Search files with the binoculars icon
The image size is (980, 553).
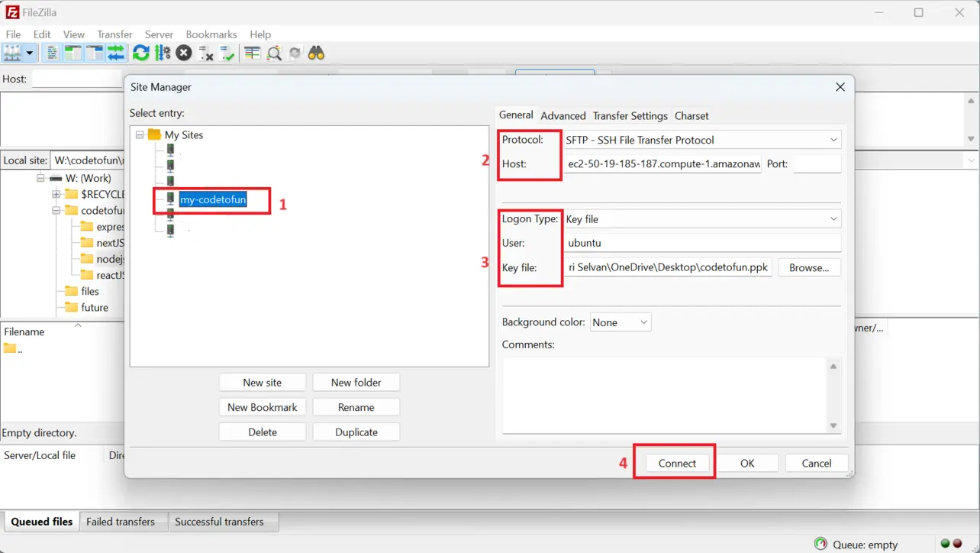[x=317, y=53]
